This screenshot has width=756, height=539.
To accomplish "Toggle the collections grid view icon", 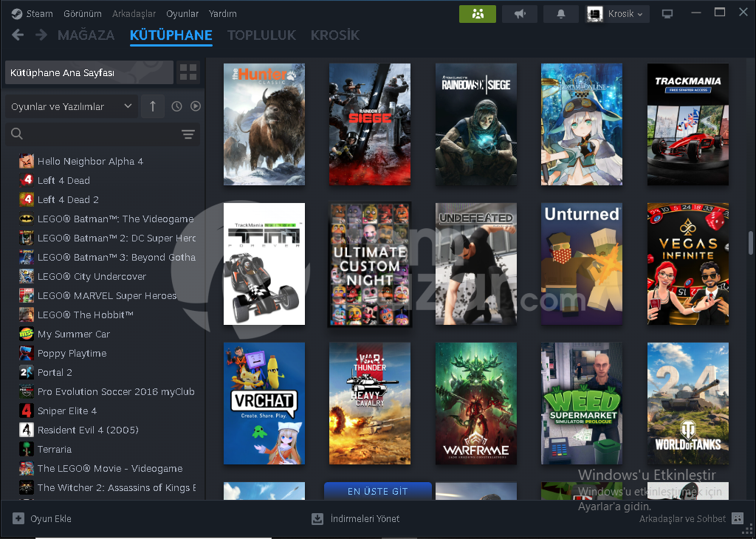I will coord(188,72).
